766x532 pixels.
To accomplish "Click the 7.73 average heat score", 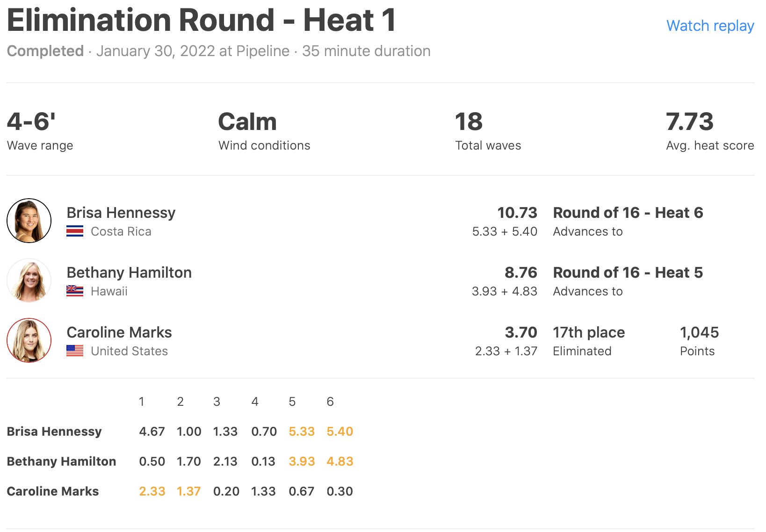I will point(689,122).
